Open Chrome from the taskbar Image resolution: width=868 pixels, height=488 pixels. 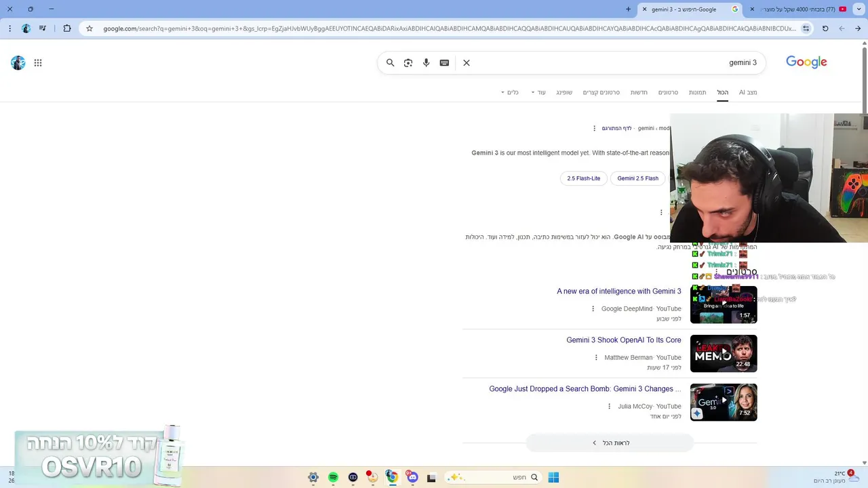click(392, 477)
